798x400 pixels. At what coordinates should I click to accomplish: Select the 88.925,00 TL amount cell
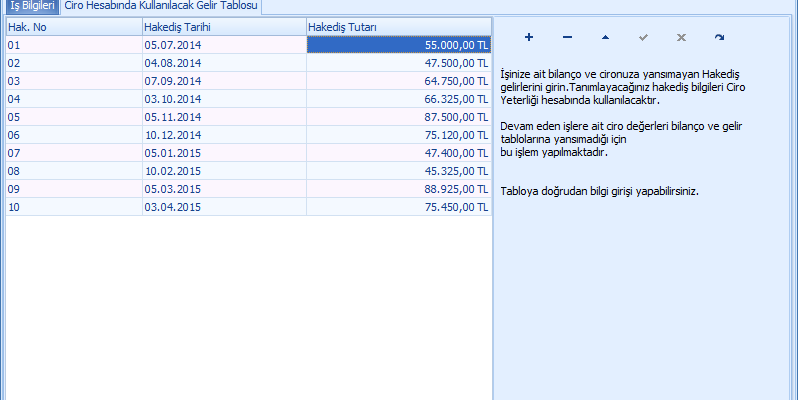pos(398,189)
